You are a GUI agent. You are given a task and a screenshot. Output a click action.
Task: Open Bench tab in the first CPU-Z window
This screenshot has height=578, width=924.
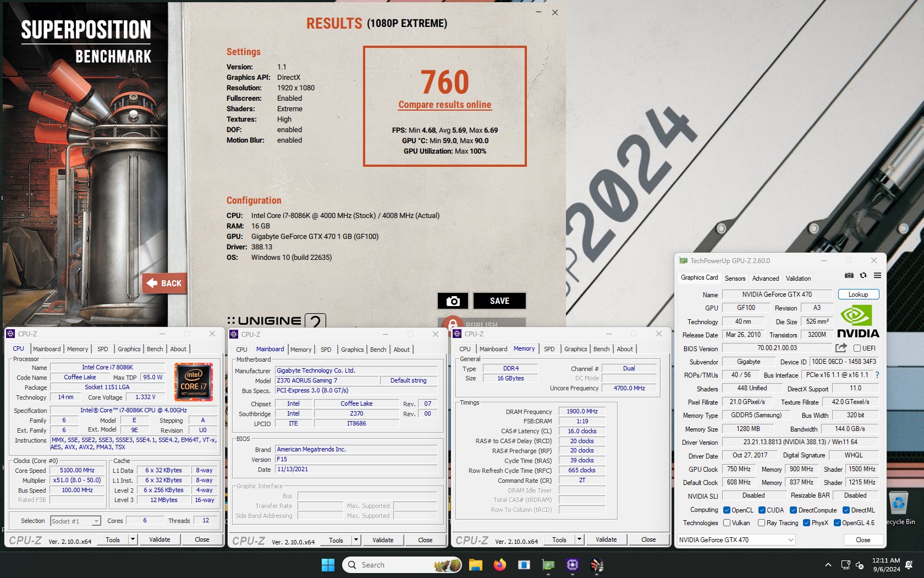[155, 349]
